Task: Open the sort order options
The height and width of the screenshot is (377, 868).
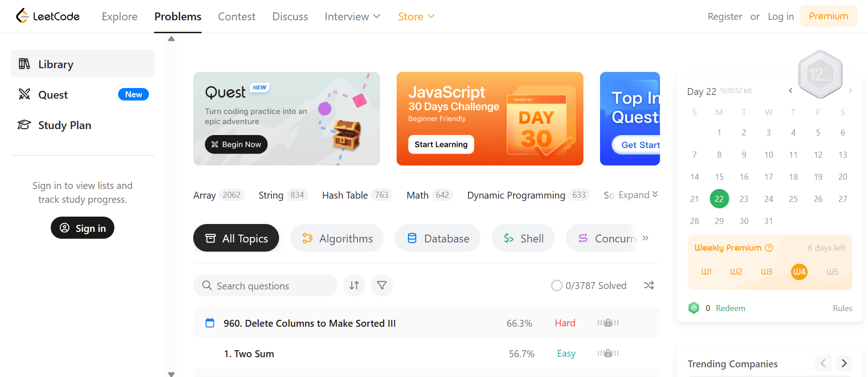Action: coord(354,285)
